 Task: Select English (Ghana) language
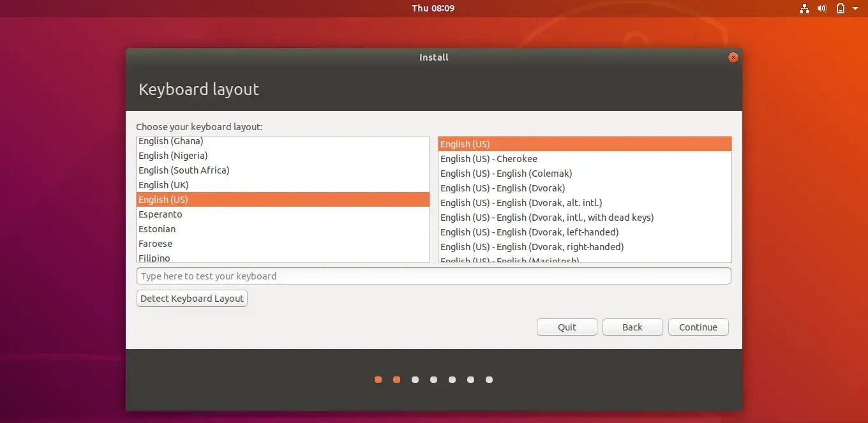click(x=283, y=141)
